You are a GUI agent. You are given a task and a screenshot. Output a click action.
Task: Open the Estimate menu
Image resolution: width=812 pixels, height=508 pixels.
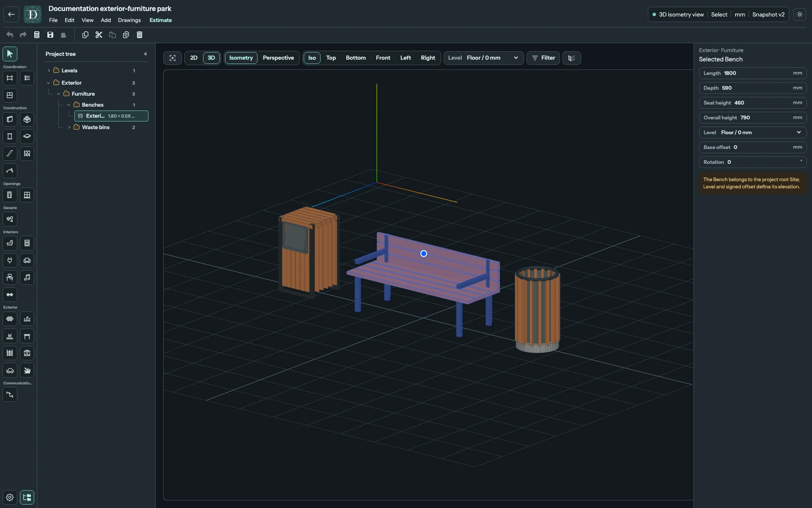point(161,20)
